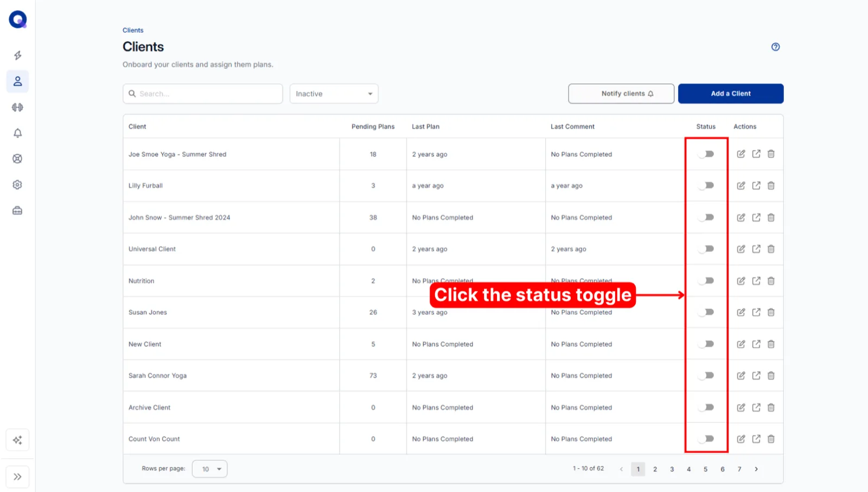
Task: Expand the sidebar with double chevron
Action: tap(17, 477)
